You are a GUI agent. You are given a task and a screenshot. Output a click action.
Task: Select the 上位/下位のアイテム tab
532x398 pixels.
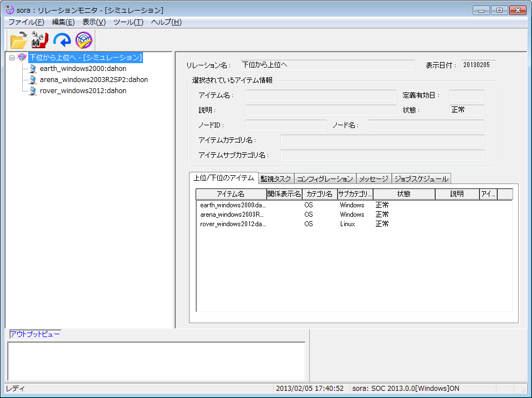click(223, 178)
